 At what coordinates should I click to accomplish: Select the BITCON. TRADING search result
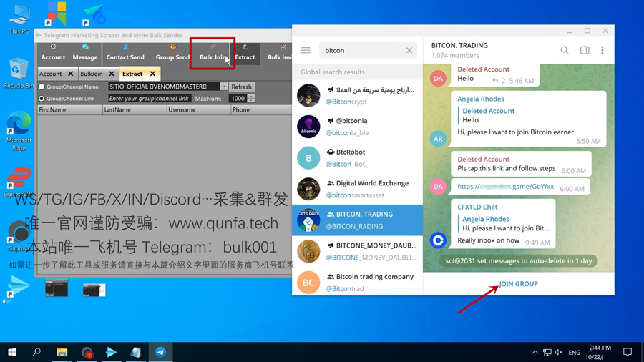(357, 220)
